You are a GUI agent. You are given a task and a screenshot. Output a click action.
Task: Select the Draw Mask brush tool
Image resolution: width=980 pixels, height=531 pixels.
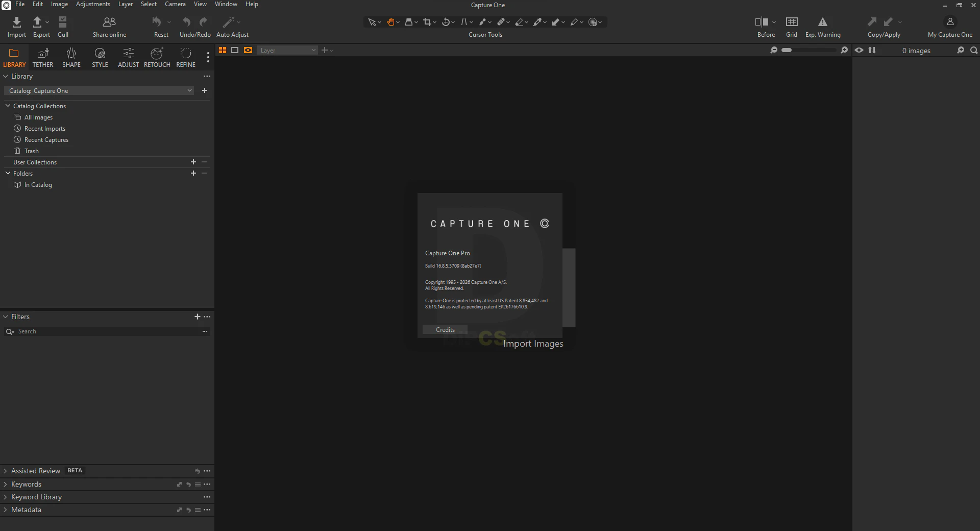point(482,22)
